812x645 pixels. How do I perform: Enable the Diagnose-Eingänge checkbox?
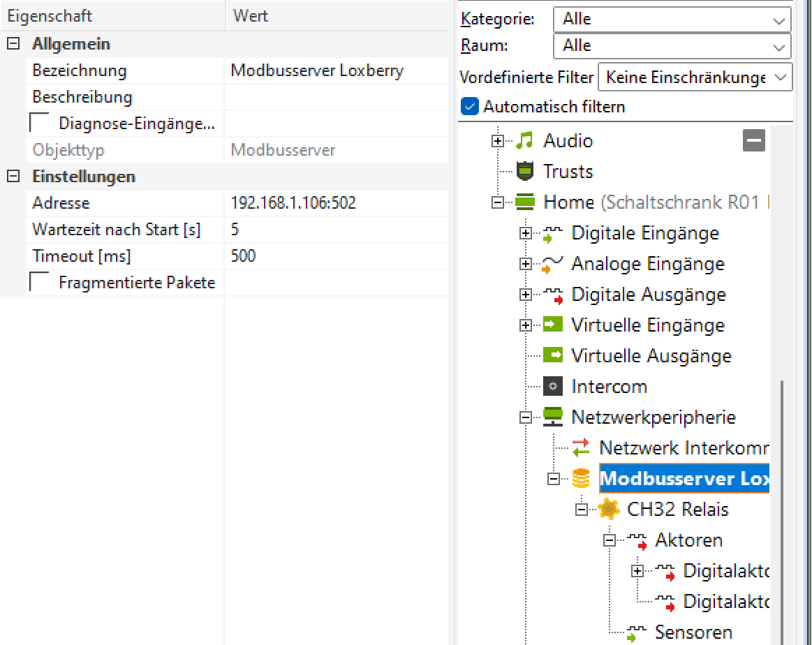pos(40,124)
